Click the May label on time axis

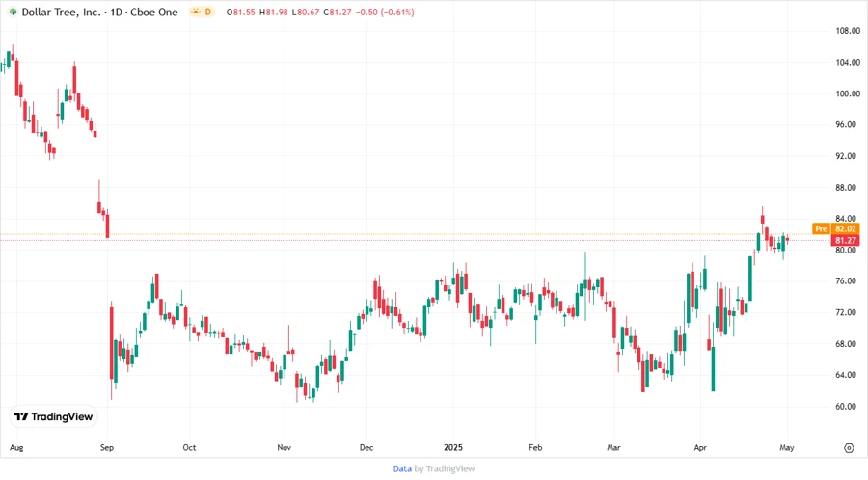[x=787, y=448]
